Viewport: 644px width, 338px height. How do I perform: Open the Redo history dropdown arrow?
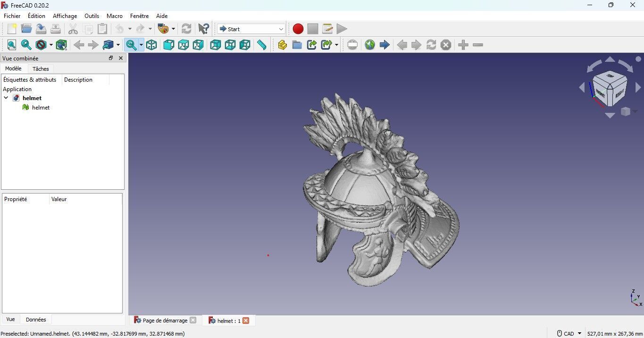[150, 29]
